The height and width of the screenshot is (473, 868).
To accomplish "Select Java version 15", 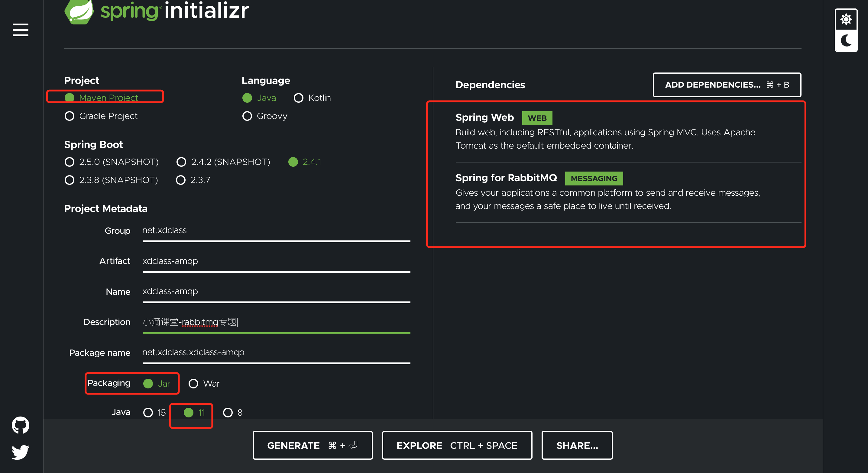I will click(155, 412).
